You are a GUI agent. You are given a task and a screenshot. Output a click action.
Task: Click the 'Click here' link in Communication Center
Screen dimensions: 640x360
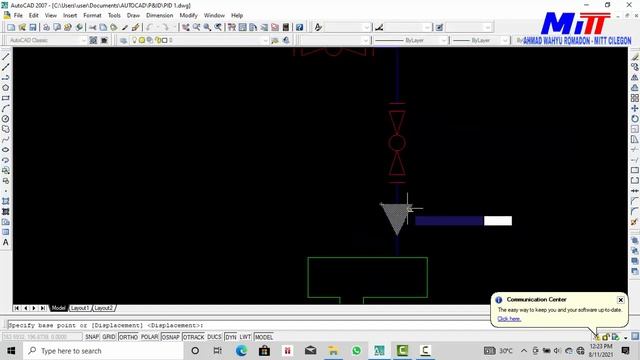(x=509, y=319)
